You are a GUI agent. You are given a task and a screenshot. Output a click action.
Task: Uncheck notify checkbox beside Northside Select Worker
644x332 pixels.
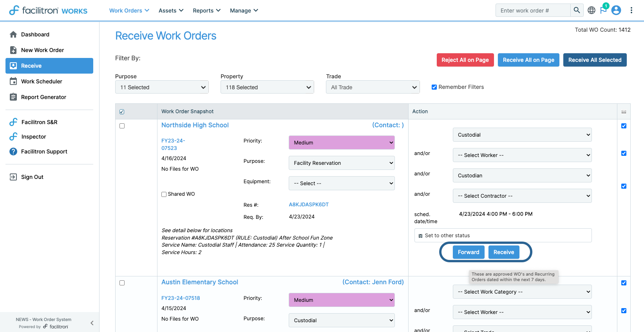pos(624,153)
